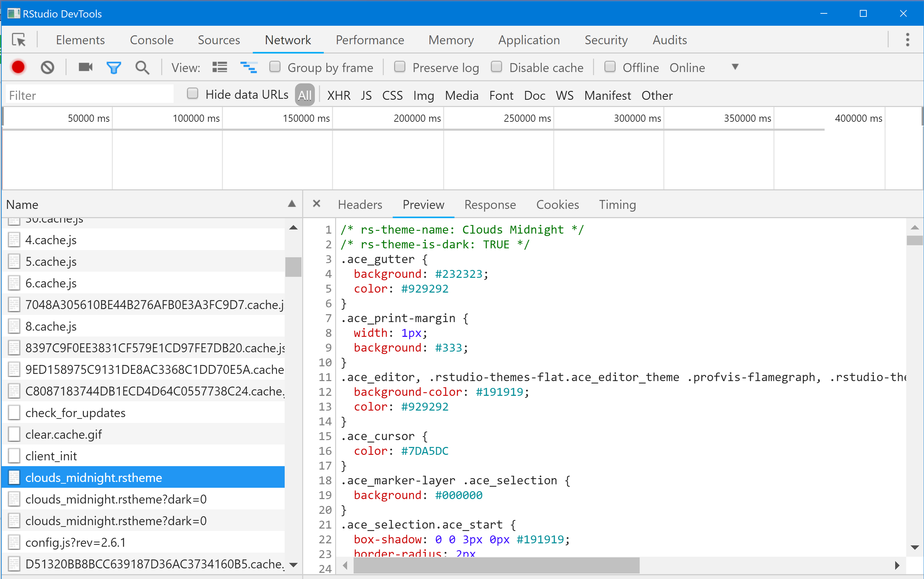
Task: Check Disable cache
Action: 496,67
